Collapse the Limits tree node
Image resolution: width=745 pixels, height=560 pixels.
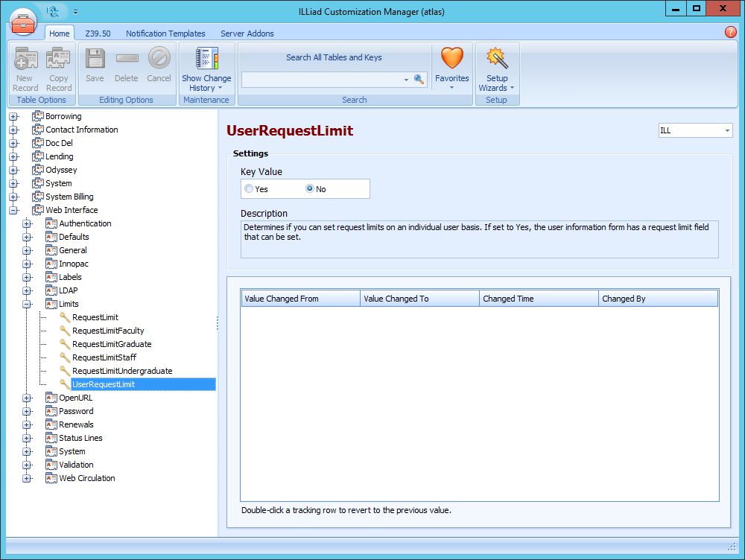(x=27, y=304)
